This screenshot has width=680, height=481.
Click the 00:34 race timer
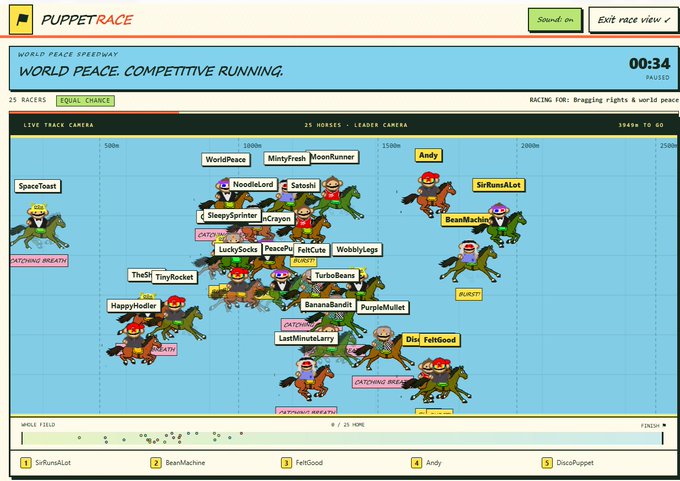pos(649,64)
